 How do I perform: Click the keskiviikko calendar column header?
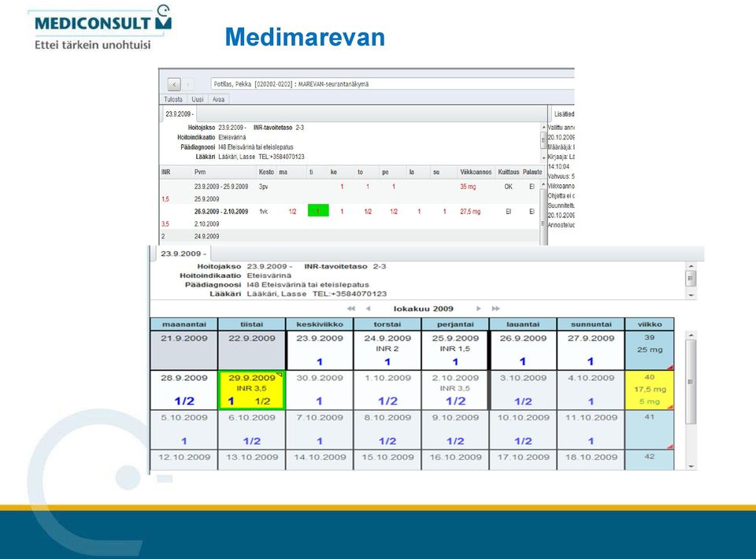320,324
